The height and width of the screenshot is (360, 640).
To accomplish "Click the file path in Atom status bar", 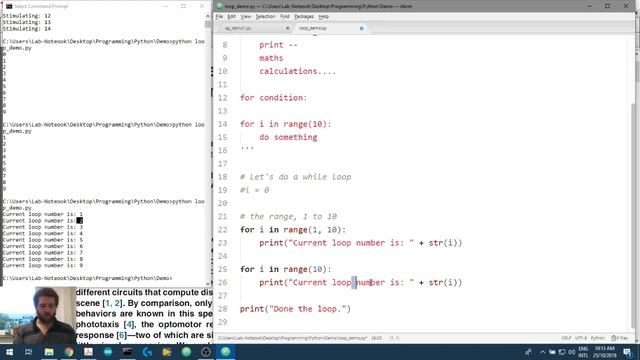I will [293, 338].
